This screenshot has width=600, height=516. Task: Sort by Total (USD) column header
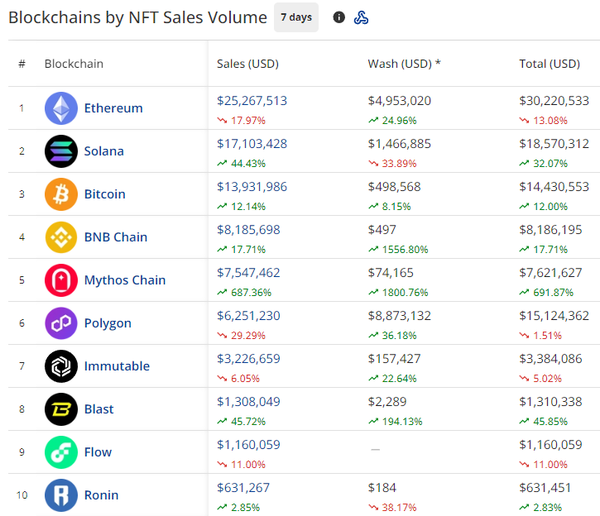click(549, 64)
